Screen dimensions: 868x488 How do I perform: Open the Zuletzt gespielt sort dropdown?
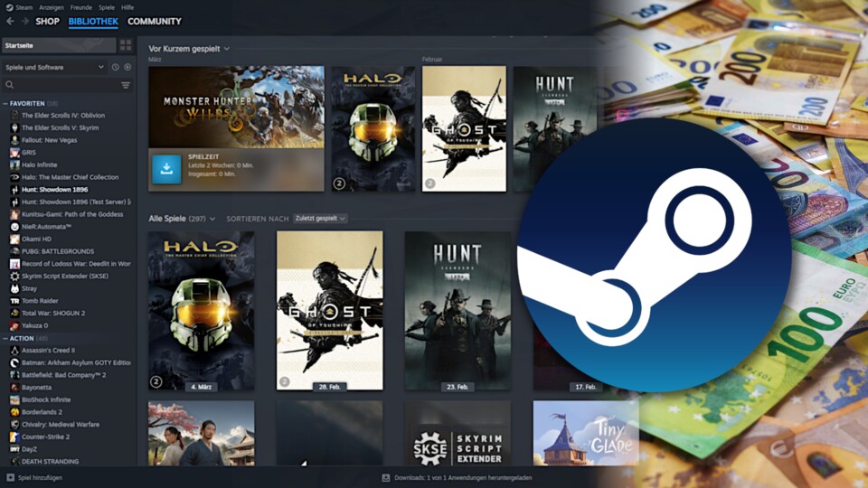[x=320, y=219]
